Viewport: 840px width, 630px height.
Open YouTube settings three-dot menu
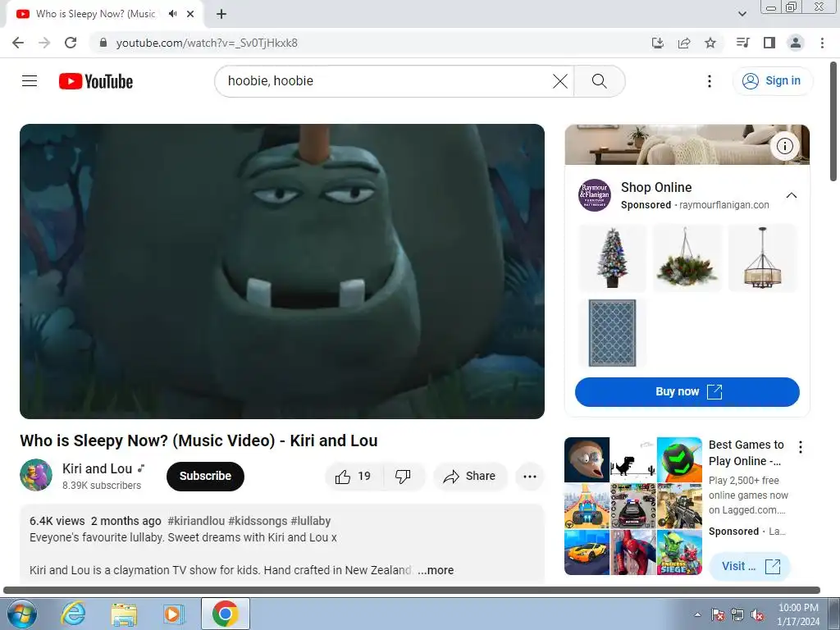coord(710,81)
